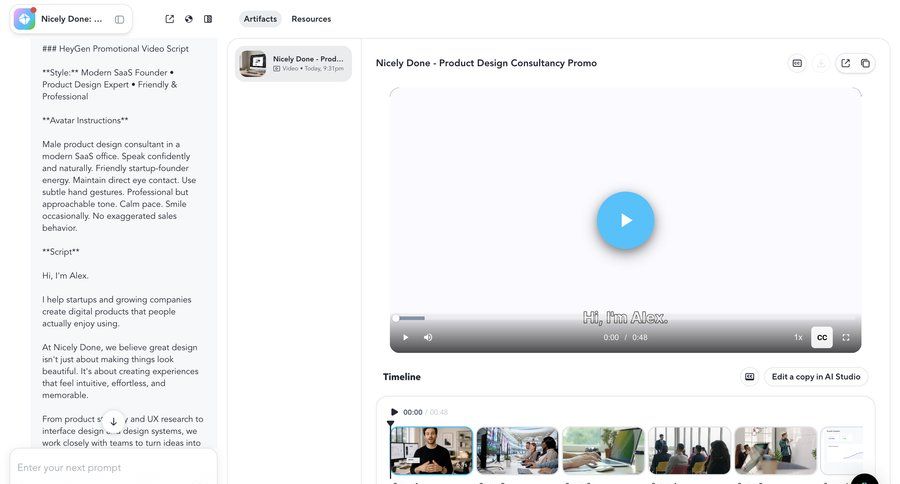Click the timeline playhead marker
The width and height of the screenshot is (900, 484).
(x=391, y=424)
